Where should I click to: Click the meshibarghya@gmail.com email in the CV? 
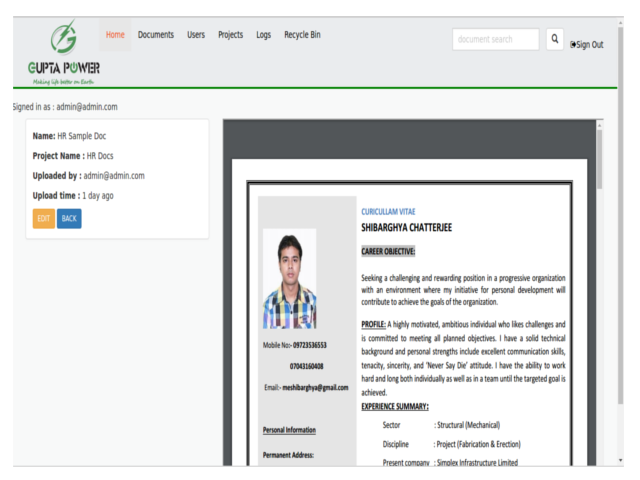315,387
